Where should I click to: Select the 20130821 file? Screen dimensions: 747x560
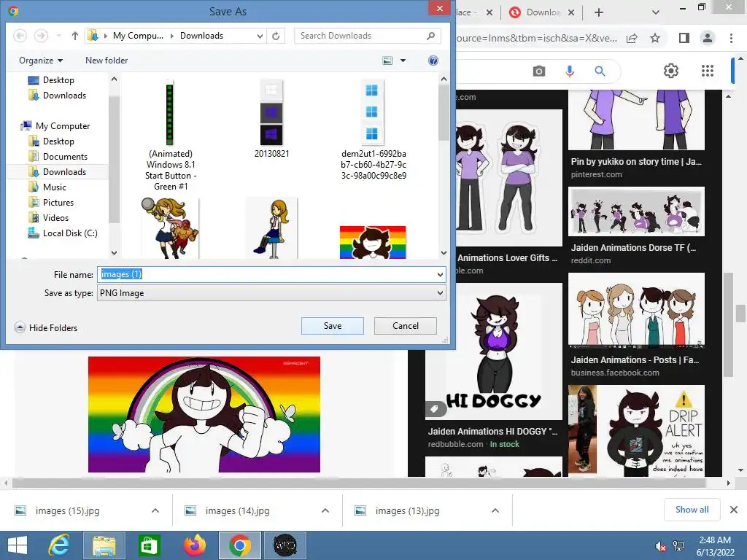[271, 119]
